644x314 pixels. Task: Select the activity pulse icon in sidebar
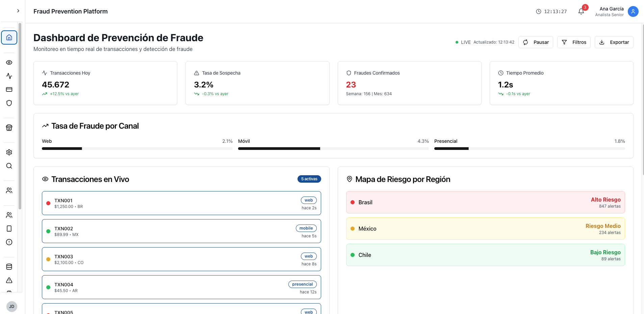[9, 76]
